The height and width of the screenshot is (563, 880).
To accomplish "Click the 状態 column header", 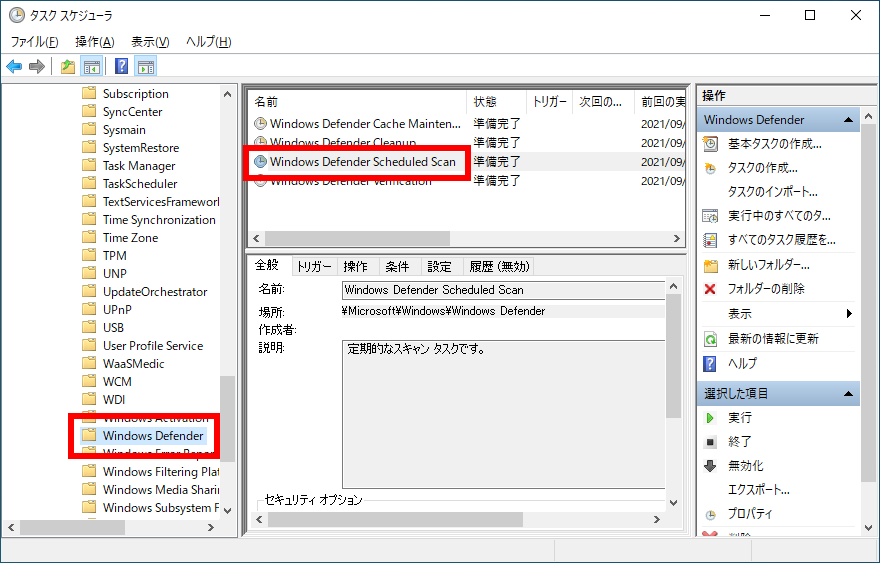I will pyautogui.click(x=496, y=102).
